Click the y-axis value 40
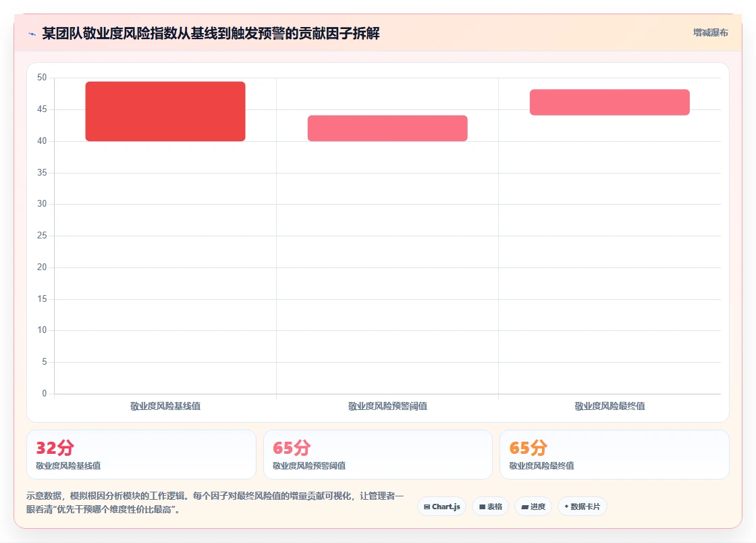Screen dimensions: 756x543 click(42, 140)
